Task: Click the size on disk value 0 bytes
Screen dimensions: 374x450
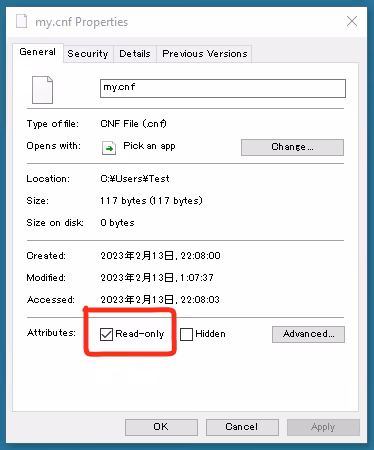Action: [117, 223]
